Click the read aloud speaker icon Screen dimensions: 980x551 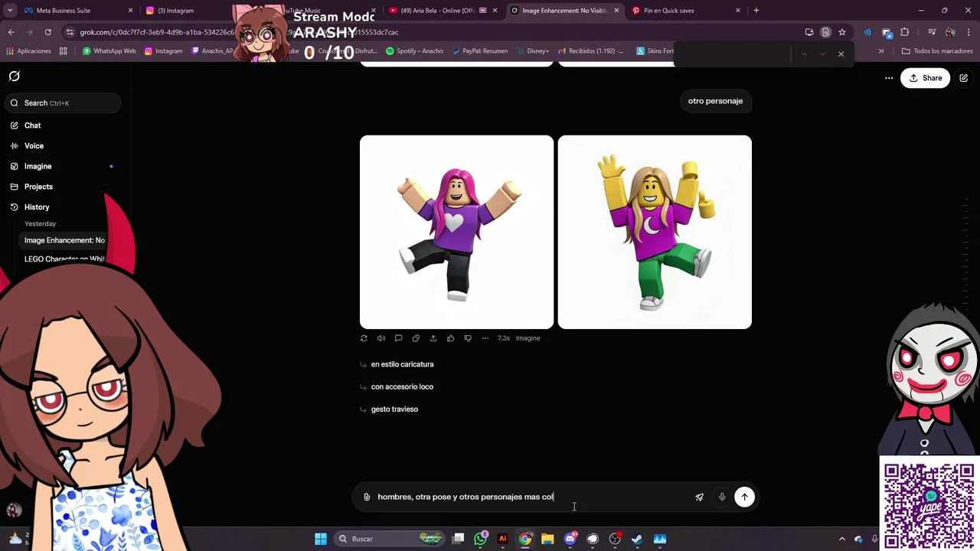(381, 338)
